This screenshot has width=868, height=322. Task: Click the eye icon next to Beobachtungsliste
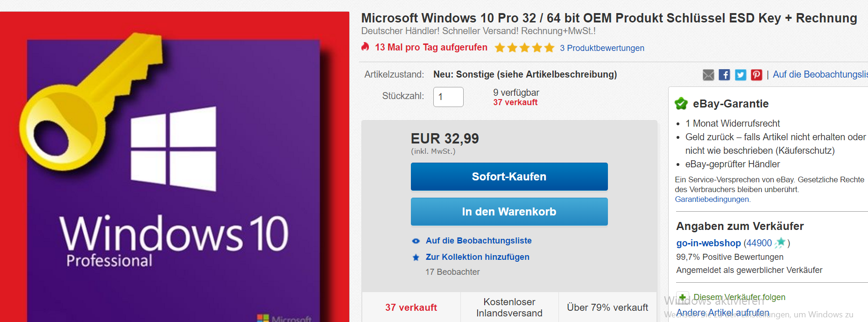click(x=416, y=241)
